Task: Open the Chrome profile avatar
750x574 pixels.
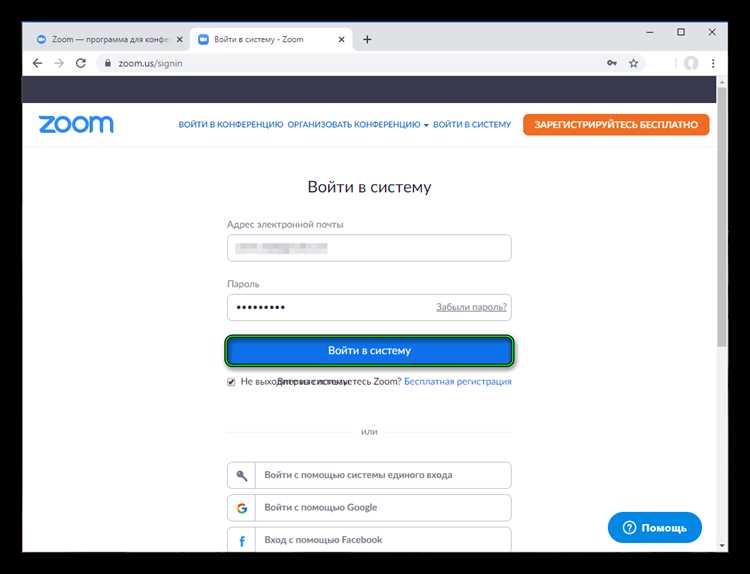Action: pos(691,63)
